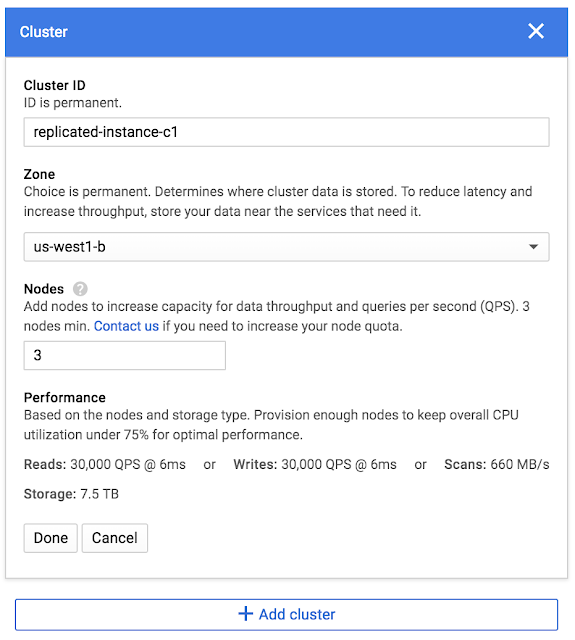The height and width of the screenshot is (640, 575).
Task: Expand the Zone dropdown arrow
Action: (x=533, y=247)
